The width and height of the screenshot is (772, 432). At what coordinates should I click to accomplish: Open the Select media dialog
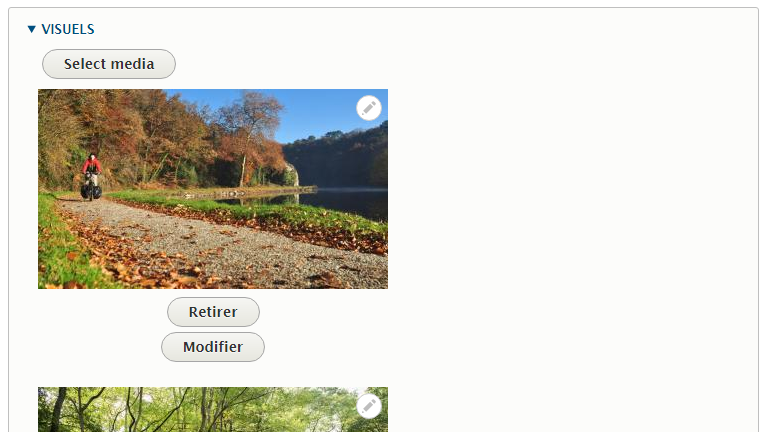(x=109, y=64)
